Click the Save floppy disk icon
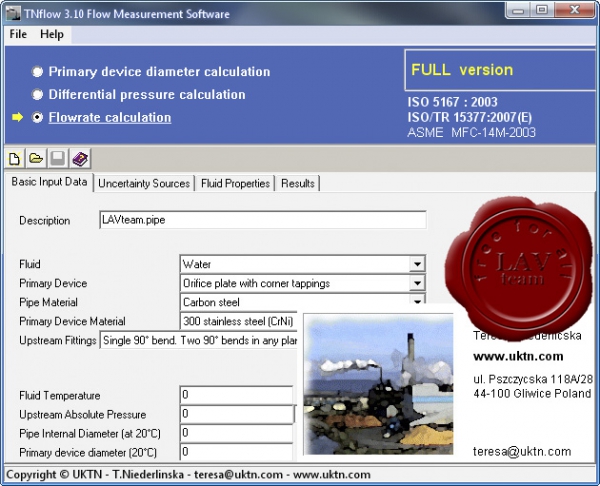This screenshot has width=600, height=486. coord(58,158)
